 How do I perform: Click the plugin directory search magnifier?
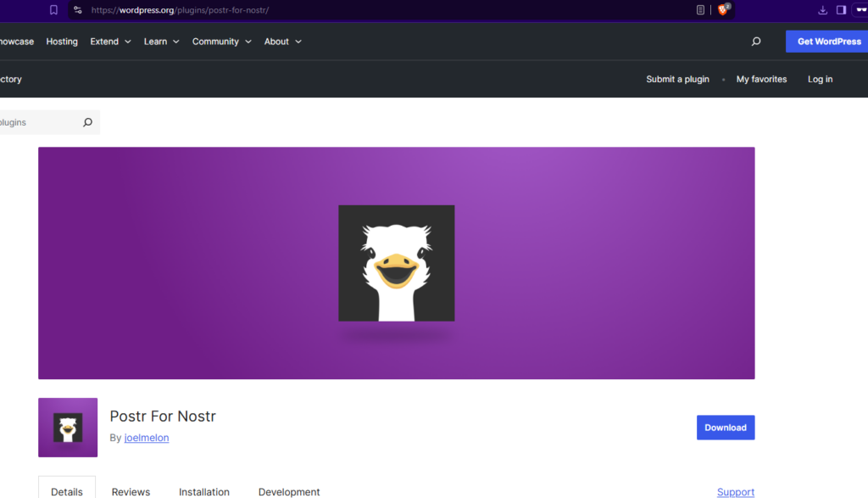(x=87, y=122)
